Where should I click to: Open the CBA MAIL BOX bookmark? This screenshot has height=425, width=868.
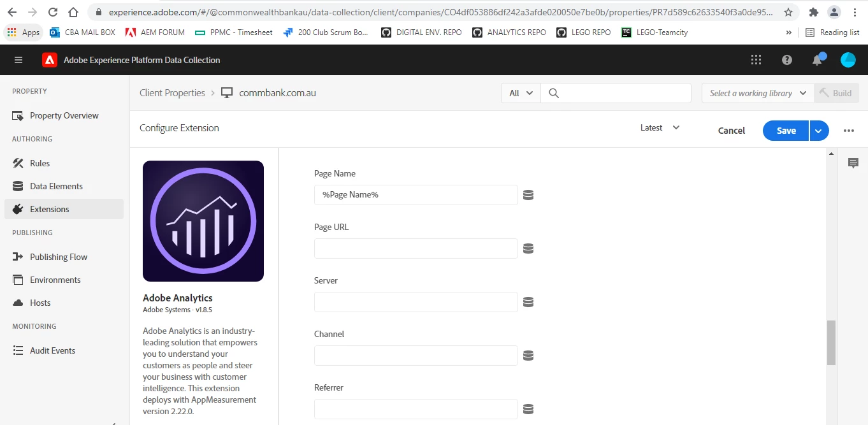point(82,32)
